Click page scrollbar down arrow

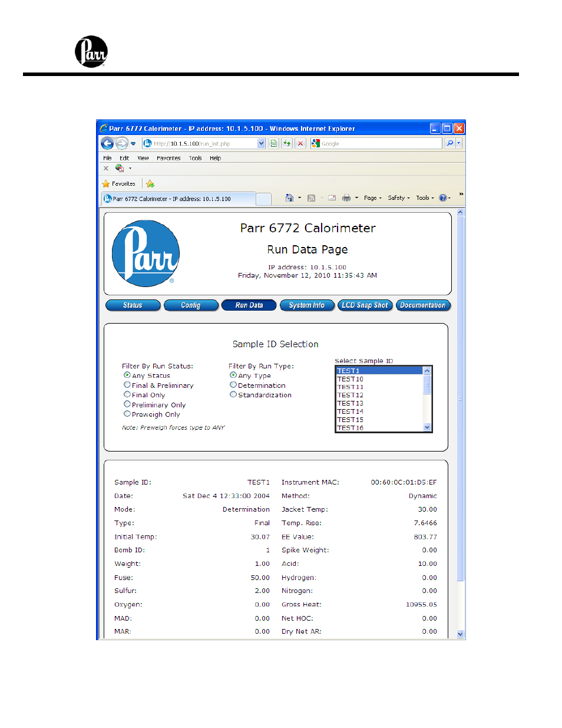461,635
